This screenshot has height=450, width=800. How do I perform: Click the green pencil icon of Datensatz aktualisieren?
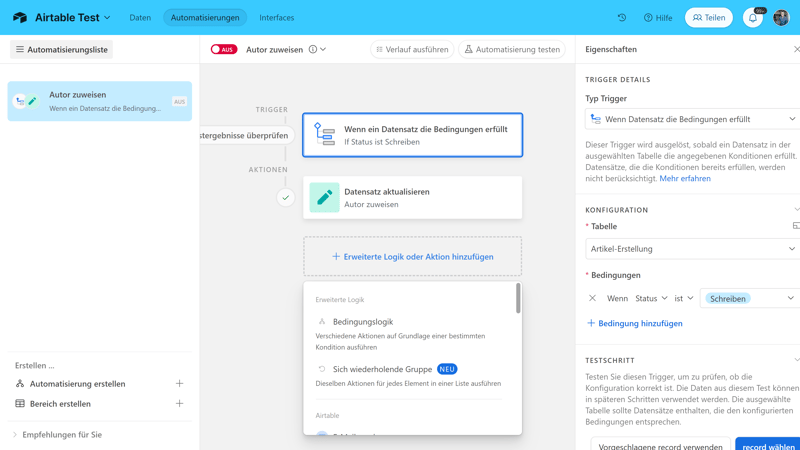(324, 197)
